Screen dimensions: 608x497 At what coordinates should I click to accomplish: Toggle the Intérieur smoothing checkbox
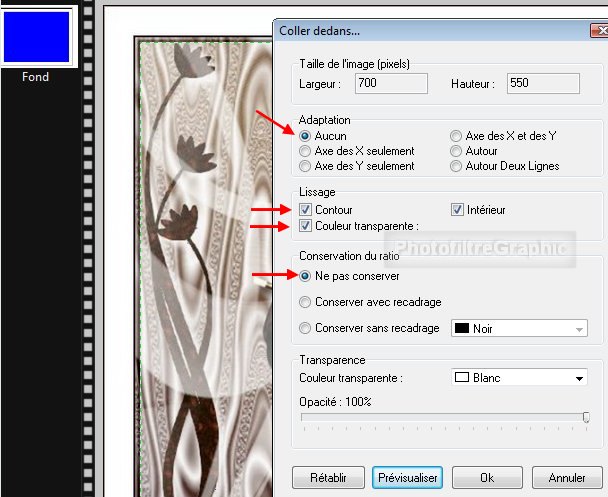(457, 210)
